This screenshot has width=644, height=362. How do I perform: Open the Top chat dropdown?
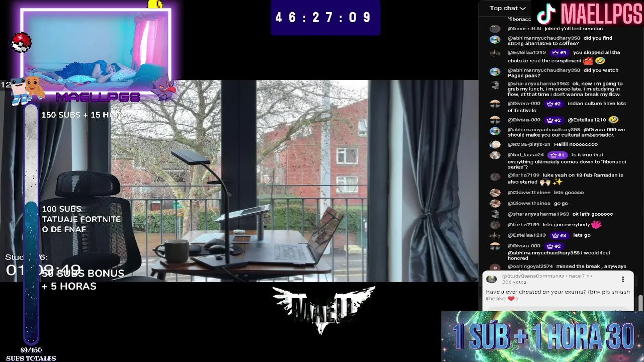[508, 8]
